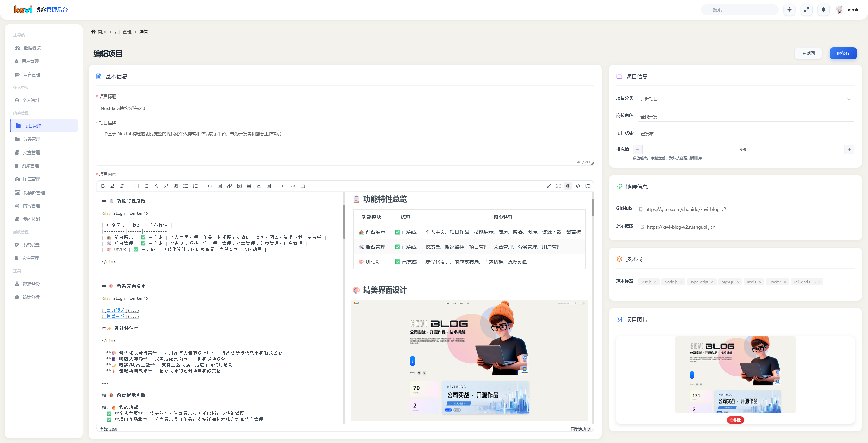The height and width of the screenshot is (443, 868).
Task: Toggle light/dark theme sun button
Action: (x=789, y=10)
